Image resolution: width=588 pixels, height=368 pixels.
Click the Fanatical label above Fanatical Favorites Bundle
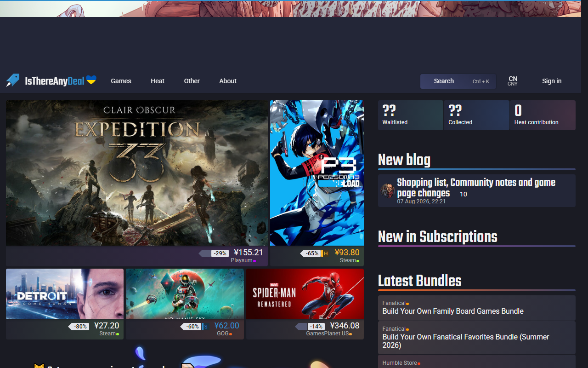tap(394, 329)
